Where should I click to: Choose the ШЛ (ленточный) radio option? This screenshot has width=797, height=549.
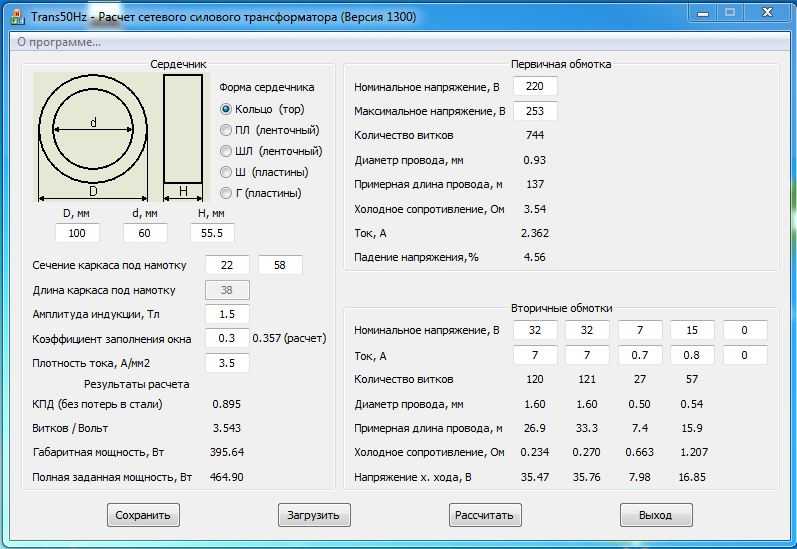coord(271,151)
